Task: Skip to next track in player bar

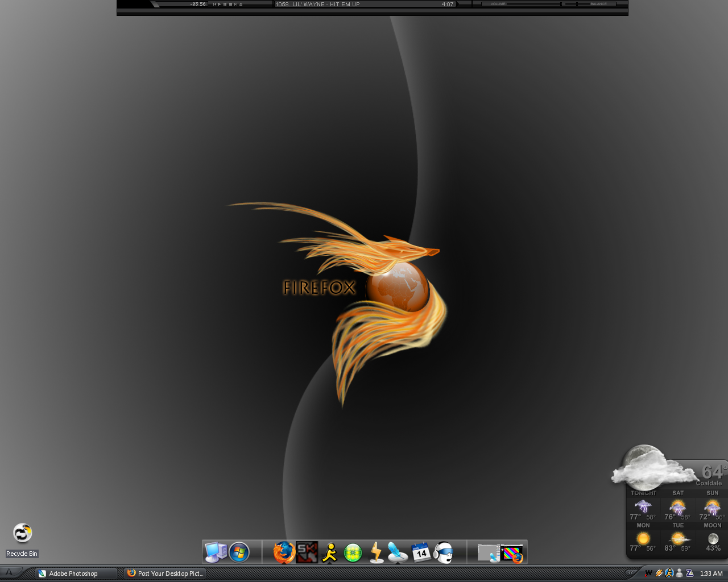Action: point(236,4)
